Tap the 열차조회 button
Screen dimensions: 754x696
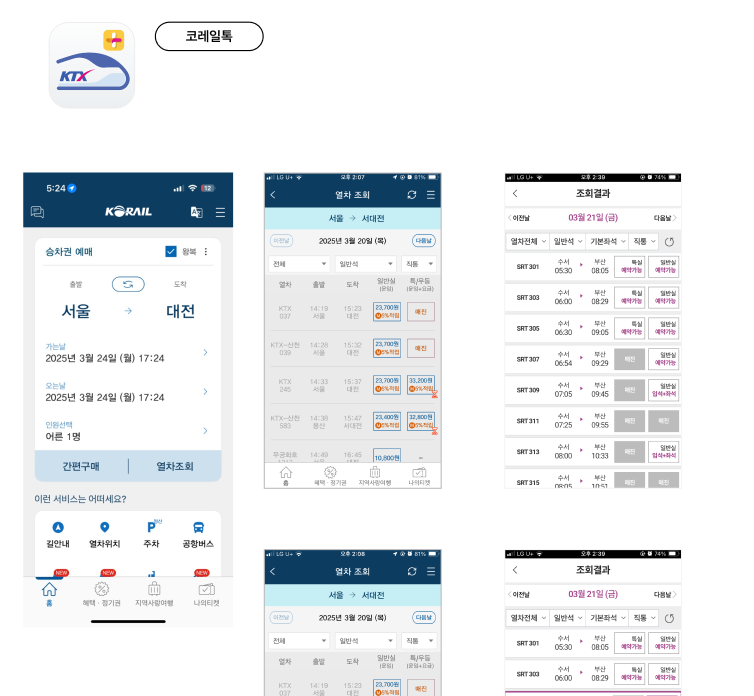175,466
